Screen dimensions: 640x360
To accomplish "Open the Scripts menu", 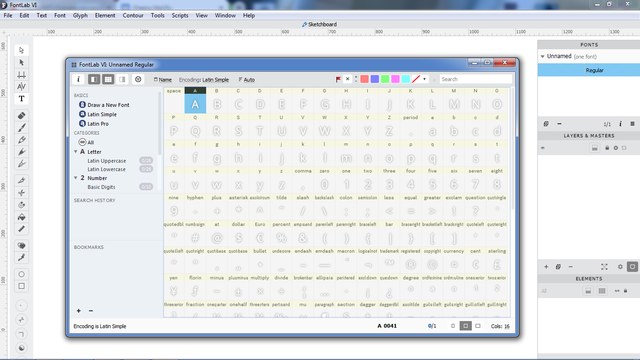I will 180,16.
